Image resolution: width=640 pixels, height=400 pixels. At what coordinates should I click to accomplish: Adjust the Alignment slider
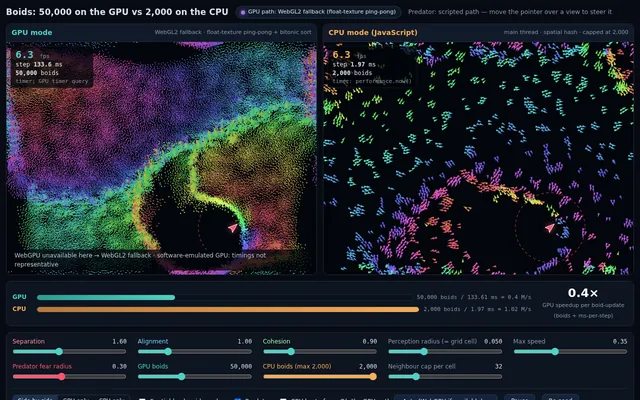(195, 351)
